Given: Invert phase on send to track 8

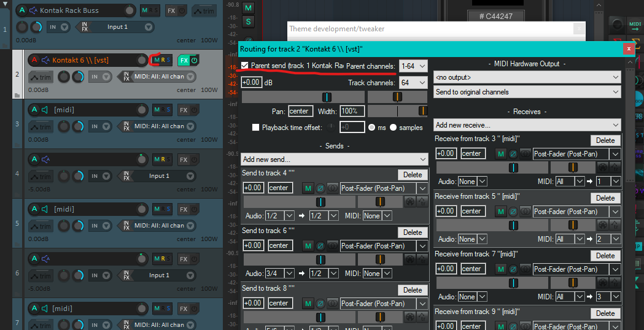Looking at the screenshot, I should [x=320, y=304].
